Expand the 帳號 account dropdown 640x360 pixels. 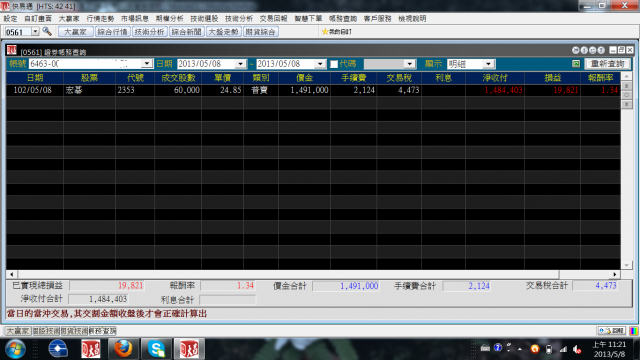[x=147, y=64]
